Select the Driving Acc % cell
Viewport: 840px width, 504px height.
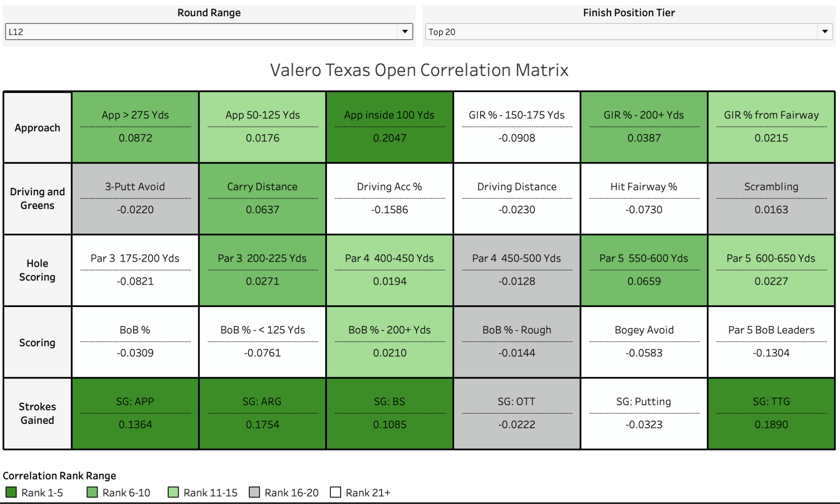pos(389,199)
